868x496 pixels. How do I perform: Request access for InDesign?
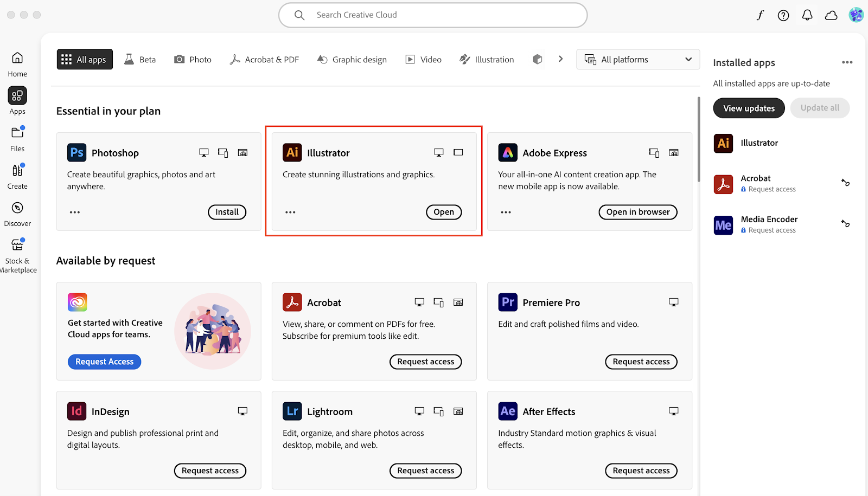(x=210, y=471)
